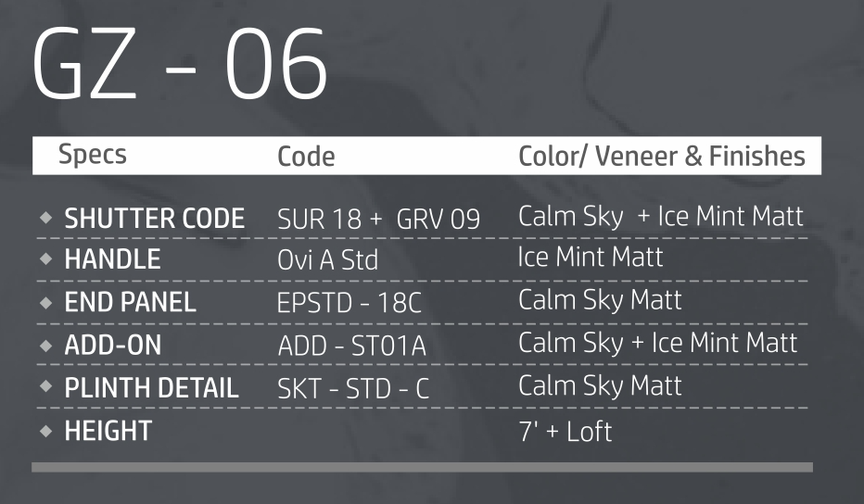
Task: Click the ADD - ST01A code
Action: point(352,346)
